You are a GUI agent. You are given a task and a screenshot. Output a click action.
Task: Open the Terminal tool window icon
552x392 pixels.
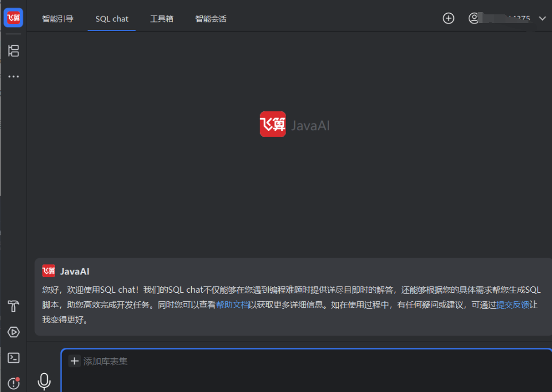point(13,358)
